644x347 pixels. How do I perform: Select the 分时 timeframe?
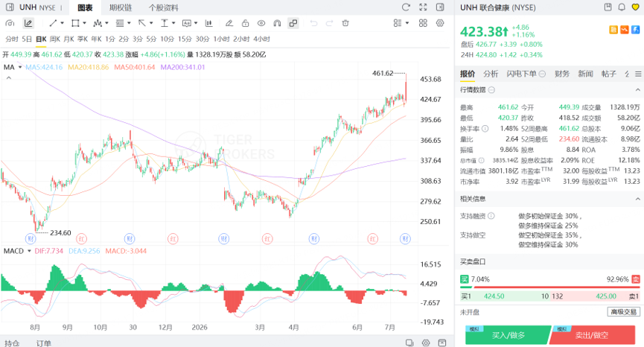click(x=12, y=39)
